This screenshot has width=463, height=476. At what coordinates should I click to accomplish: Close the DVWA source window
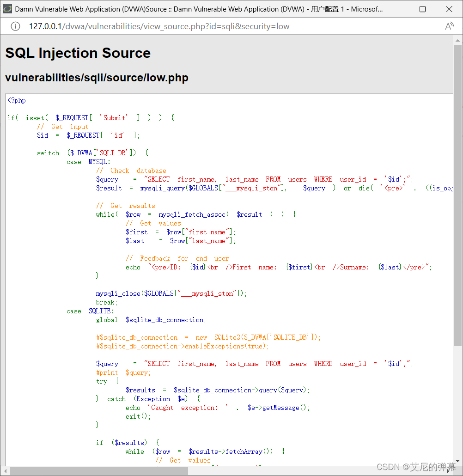pyautogui.click(x=449, y=9)
